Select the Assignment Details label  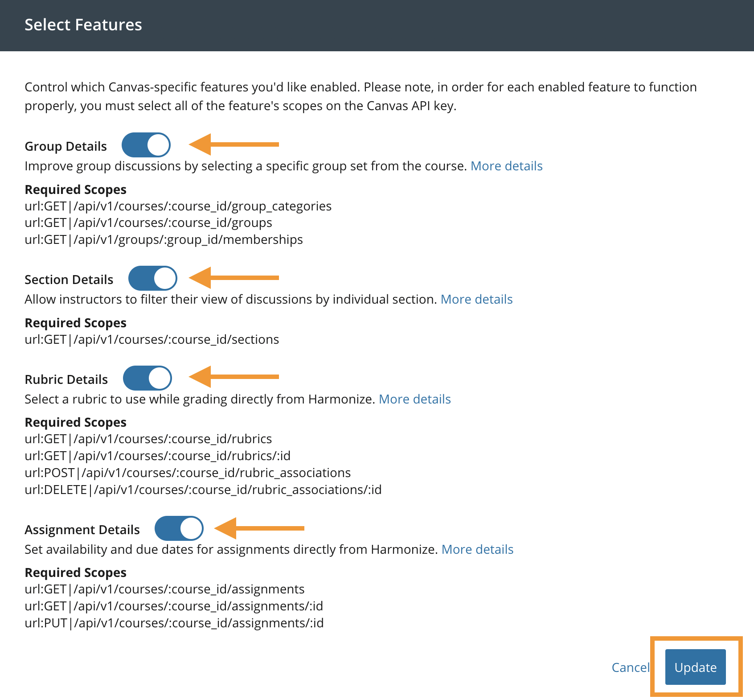click(x=82, y=529)
